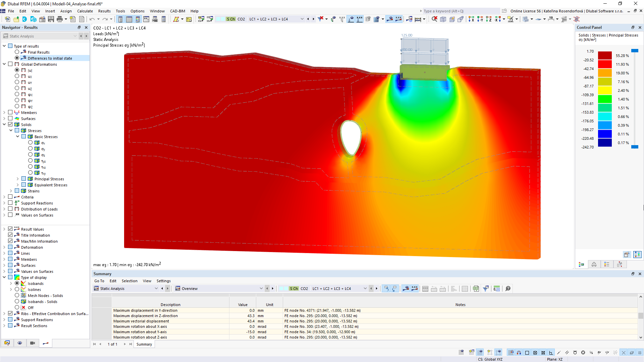Click the Principal Stresses tree item

pos(49,179)
